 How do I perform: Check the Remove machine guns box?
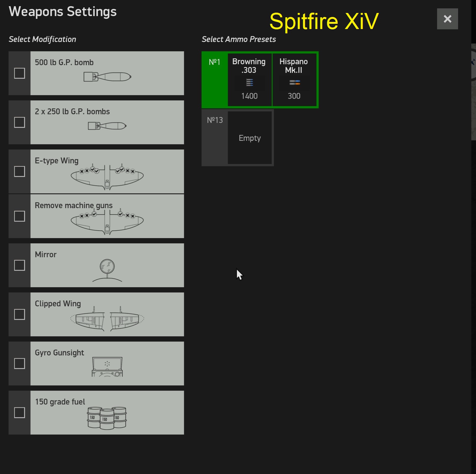[19, 216]
